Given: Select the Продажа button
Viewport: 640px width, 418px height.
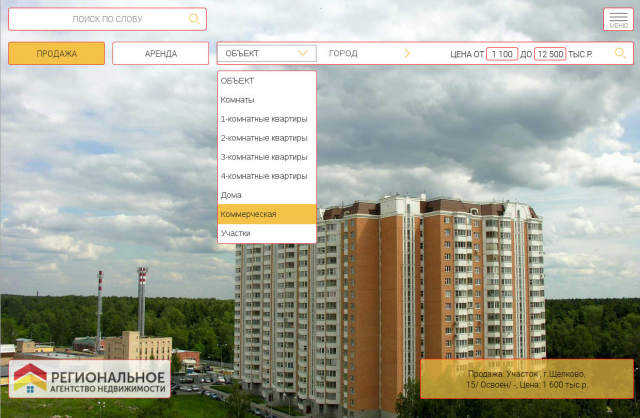Looking at the screenshot, I should [x=56, y=53].
